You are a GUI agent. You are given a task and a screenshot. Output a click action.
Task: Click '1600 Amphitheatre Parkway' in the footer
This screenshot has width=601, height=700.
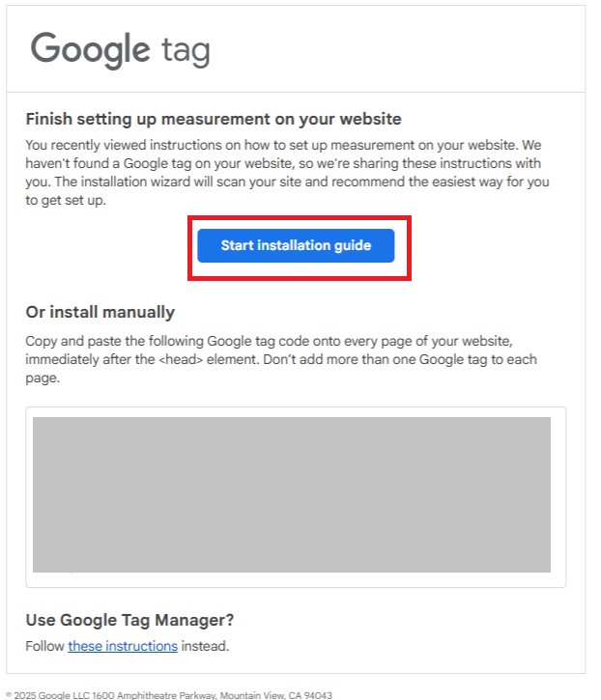(157, 694)
